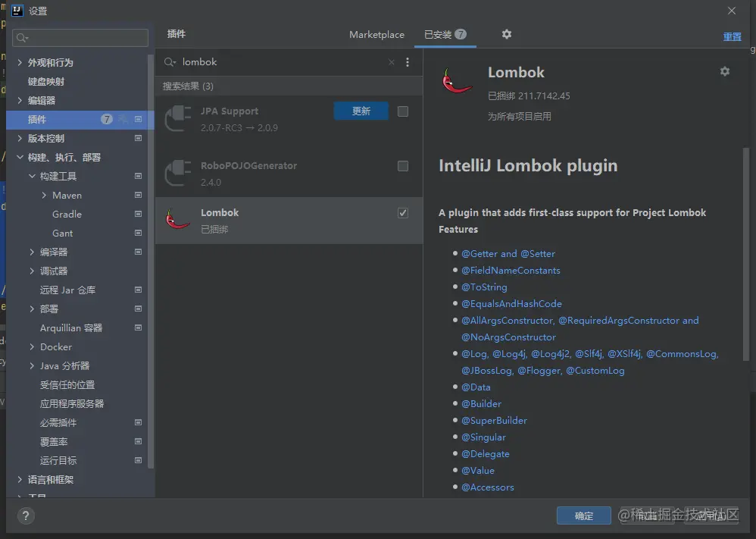Collapse the 构建、执行、部署 node
756x539 pixels.
point(20,158)
